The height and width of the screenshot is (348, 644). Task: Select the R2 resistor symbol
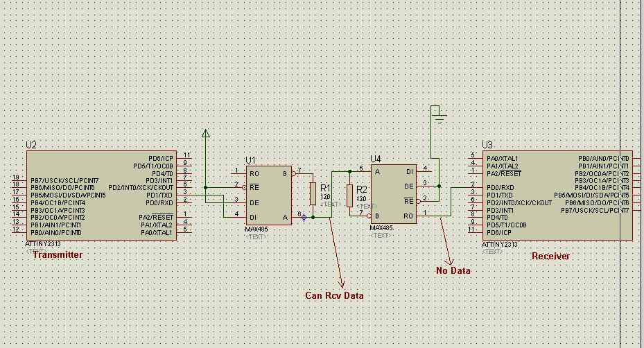pos(349,195)
